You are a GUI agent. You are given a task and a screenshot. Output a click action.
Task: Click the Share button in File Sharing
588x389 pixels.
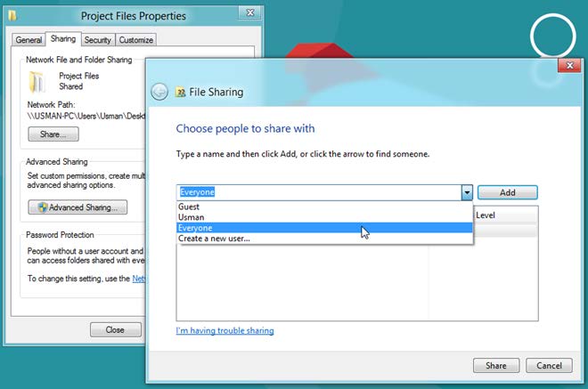[x=496, y=365]
